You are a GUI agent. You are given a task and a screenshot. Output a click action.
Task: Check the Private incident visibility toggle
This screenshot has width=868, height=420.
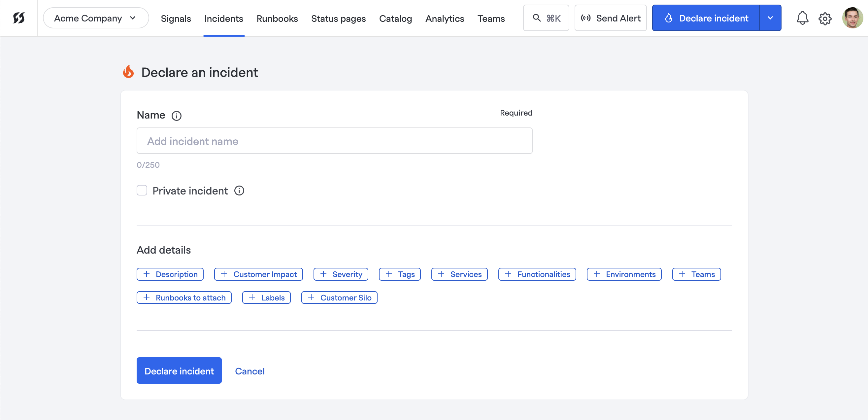pos(142,190)
